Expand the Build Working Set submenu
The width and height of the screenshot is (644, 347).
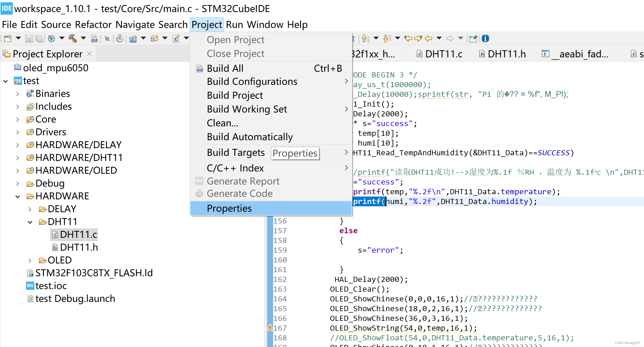coord(247,109)
